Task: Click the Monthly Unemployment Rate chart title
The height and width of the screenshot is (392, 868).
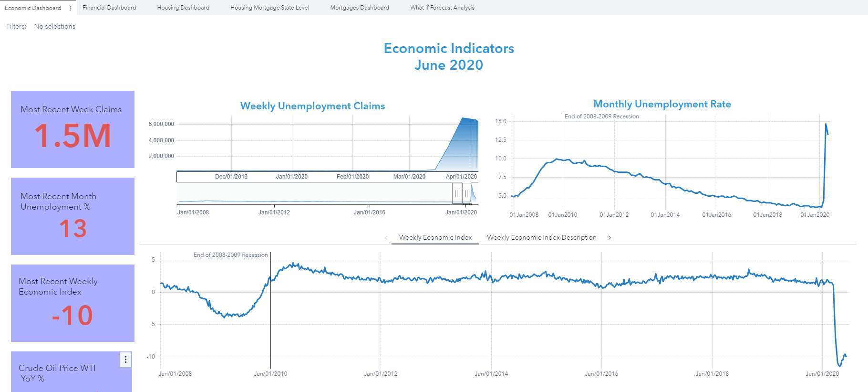Action: pyautogui.click(x=662, y=104)
